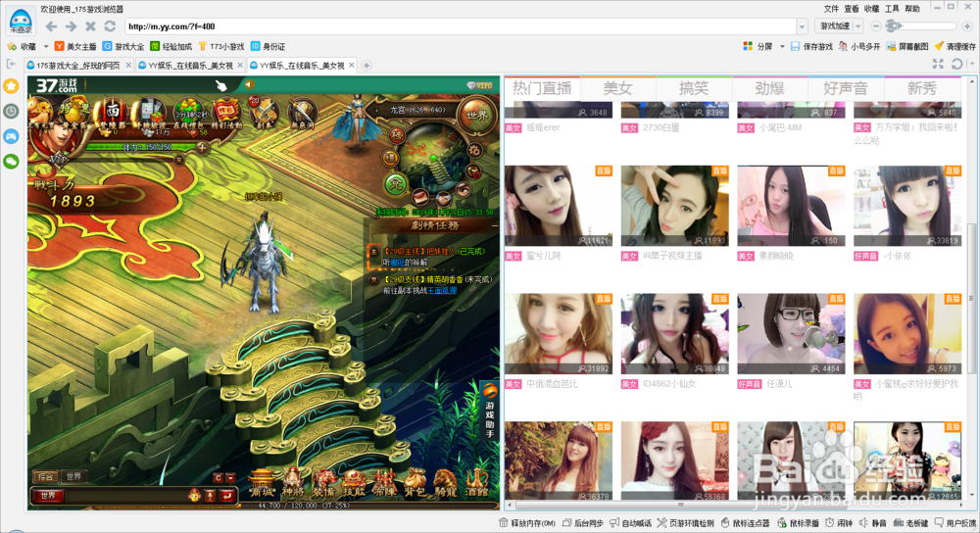
Task: Reload the page from the navigation bar
Action: 110,26
